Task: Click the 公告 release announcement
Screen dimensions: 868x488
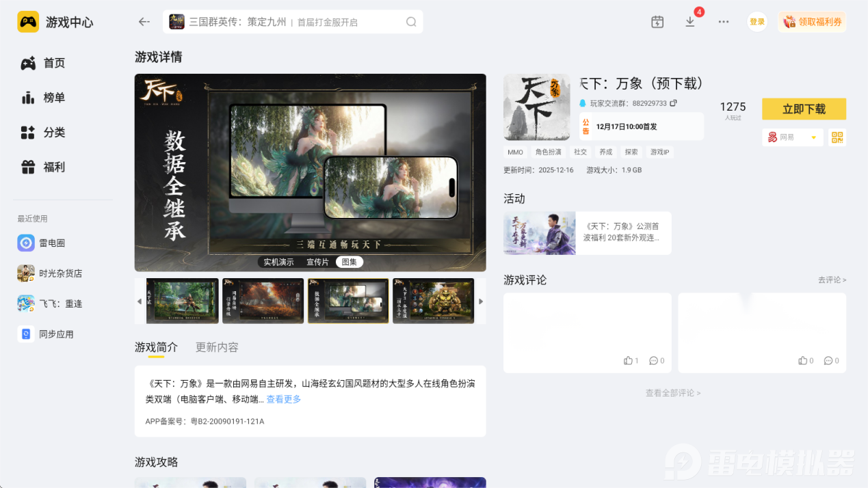Action: coord(642,126)
